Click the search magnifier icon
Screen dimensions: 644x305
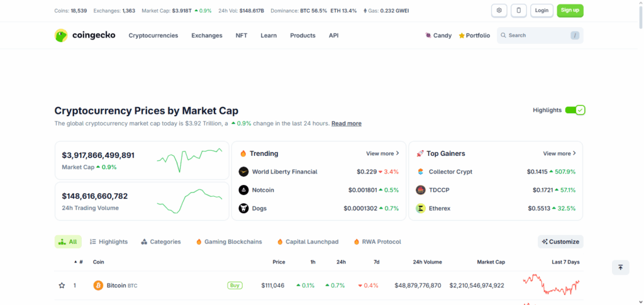[504, 35]
